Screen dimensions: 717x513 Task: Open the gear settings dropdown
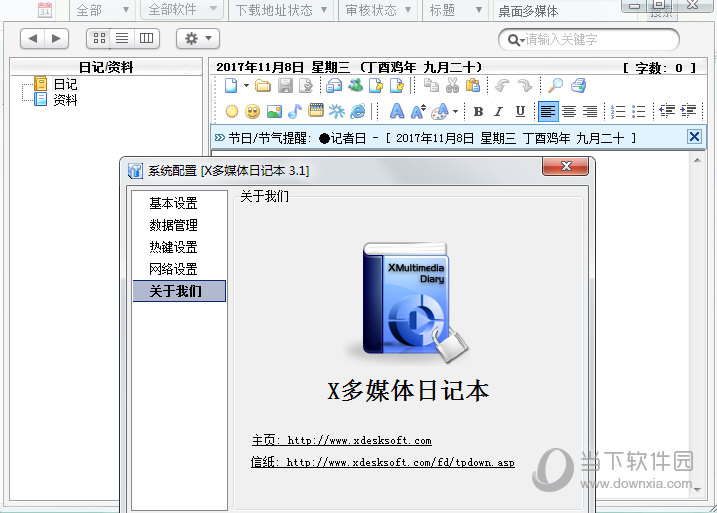click(198, 38)
